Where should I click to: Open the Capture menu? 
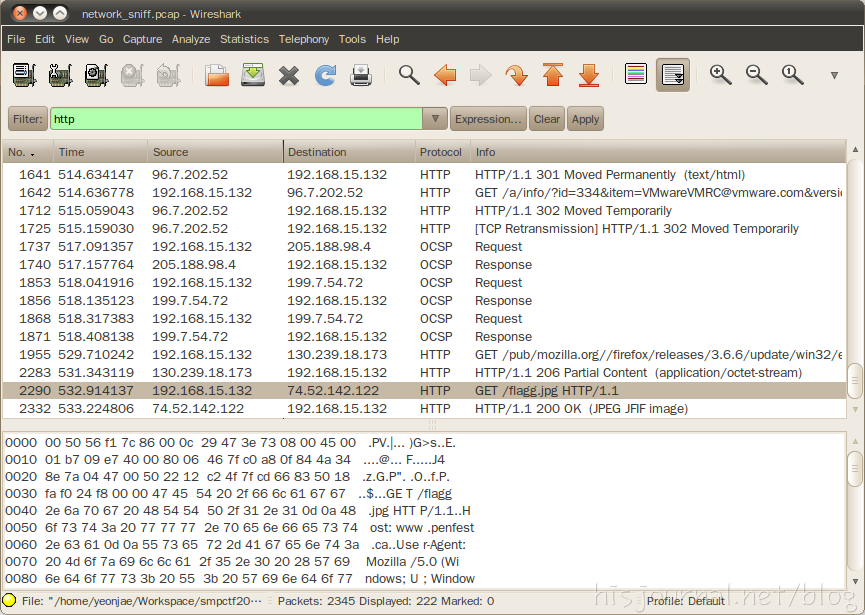tap(142, 39)
